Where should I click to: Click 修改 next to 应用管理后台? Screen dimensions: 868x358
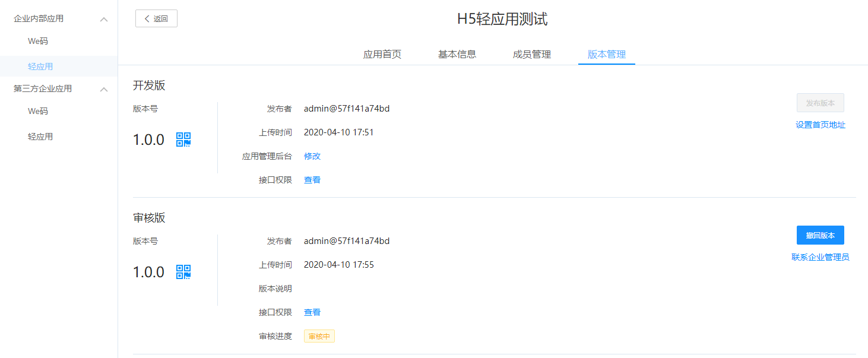(x=312, y=156)
